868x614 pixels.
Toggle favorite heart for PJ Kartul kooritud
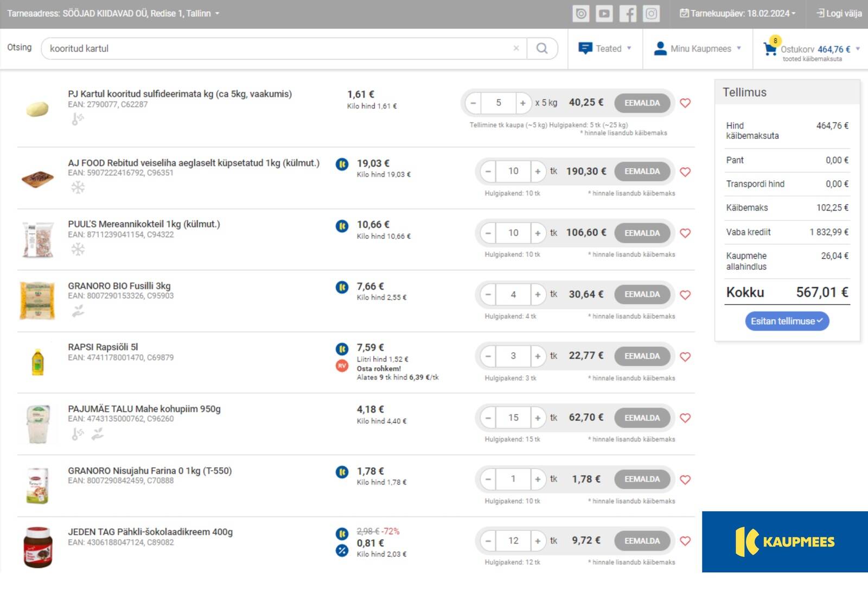[685, 103]
